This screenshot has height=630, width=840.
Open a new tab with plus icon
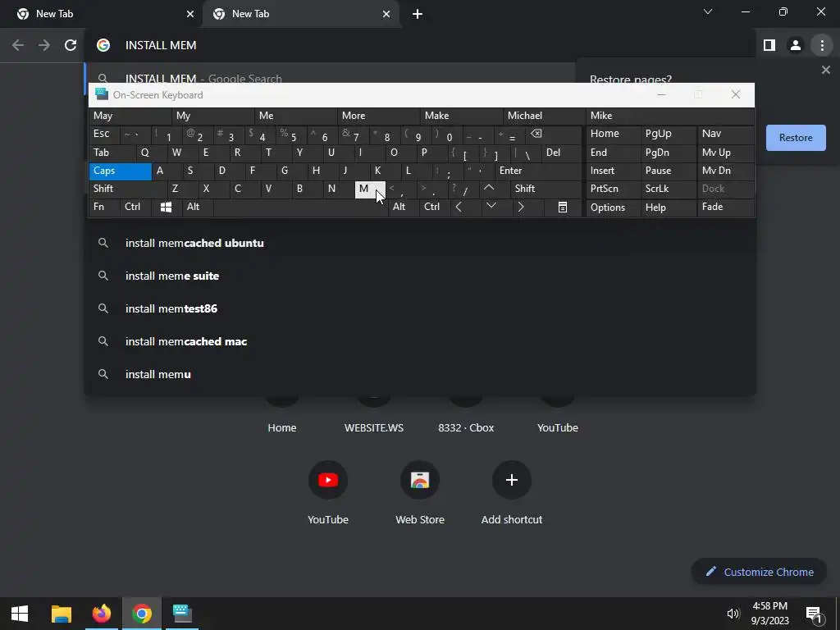point(418,14)
